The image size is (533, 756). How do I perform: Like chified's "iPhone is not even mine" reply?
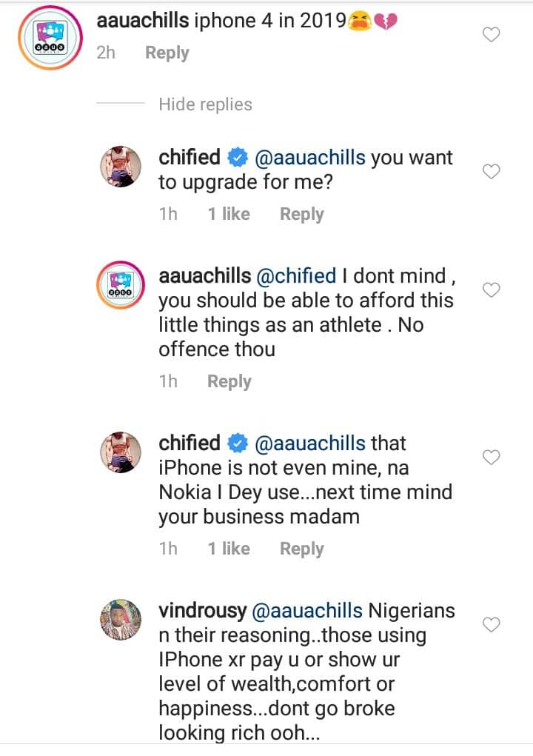click(x=491, y=458)
